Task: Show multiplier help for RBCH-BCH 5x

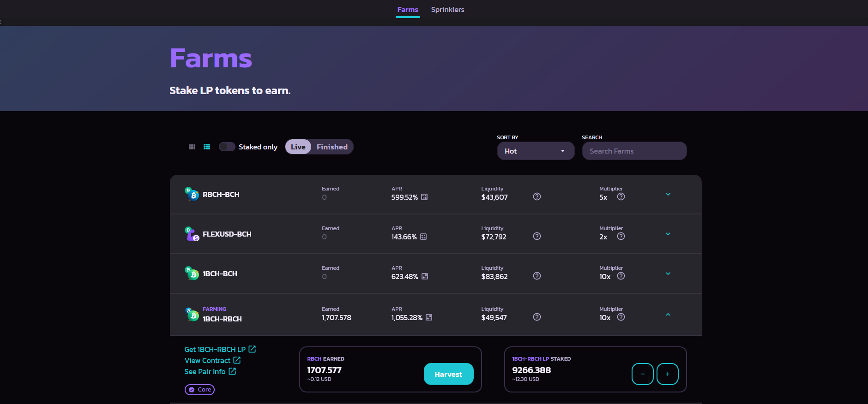Action: point(621,196)
